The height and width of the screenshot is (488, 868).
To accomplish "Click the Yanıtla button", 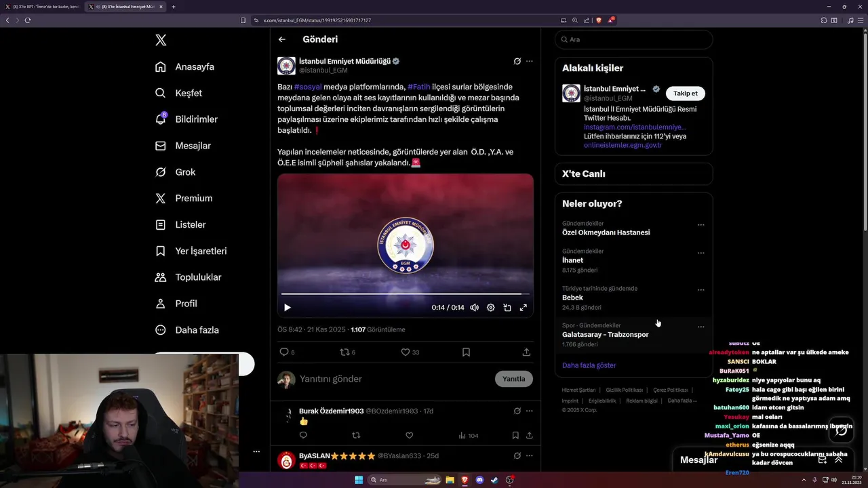I will pyautogui.click(x=514, y=379).
